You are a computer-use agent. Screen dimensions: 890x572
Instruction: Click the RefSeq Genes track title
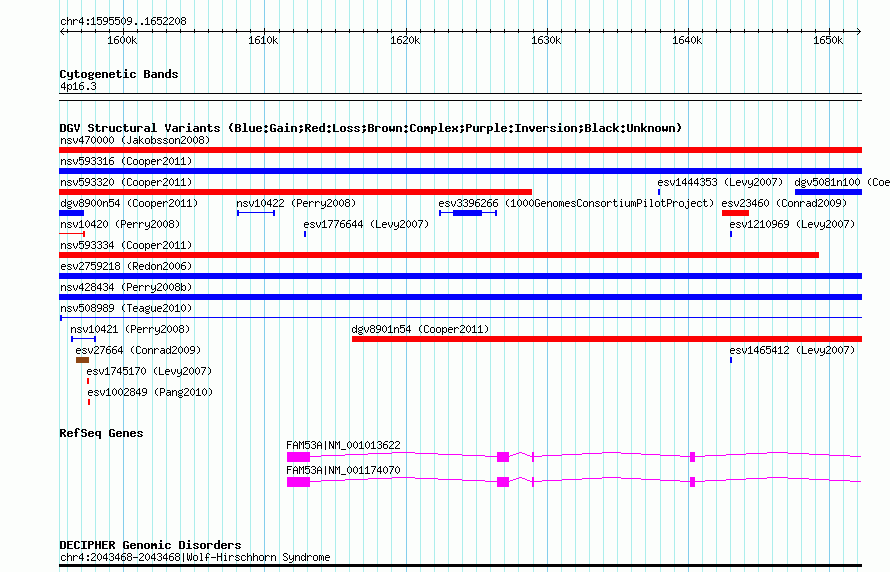point(101,433)
